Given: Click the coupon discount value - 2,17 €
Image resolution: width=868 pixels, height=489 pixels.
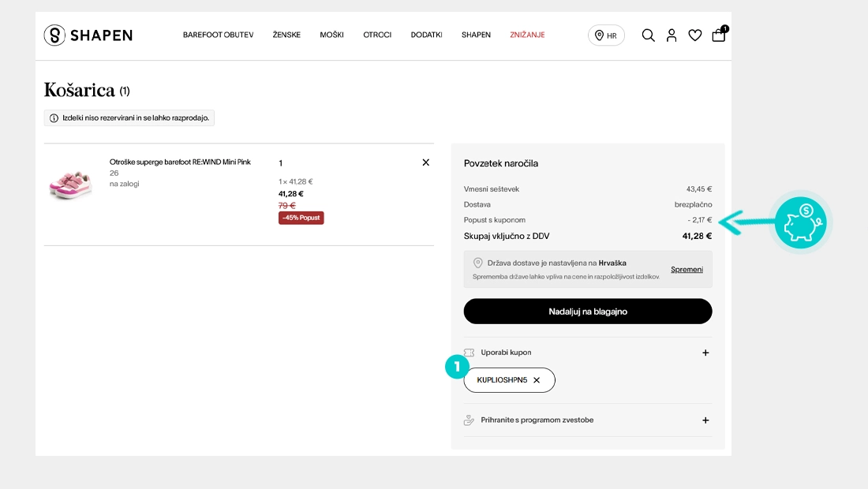Looking at the screenshot, I should point(700,220).
